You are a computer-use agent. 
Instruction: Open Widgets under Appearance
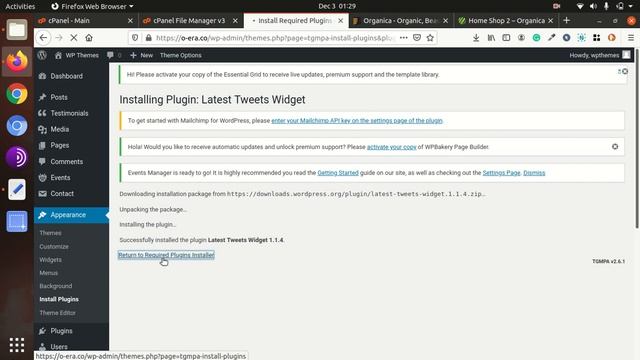[50, 260]
